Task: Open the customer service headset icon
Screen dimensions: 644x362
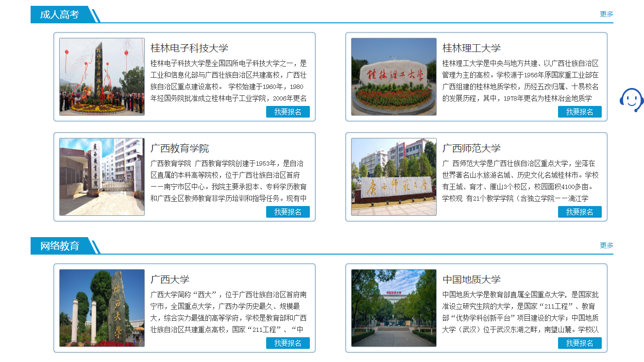Action: click(x=631, y=100)
